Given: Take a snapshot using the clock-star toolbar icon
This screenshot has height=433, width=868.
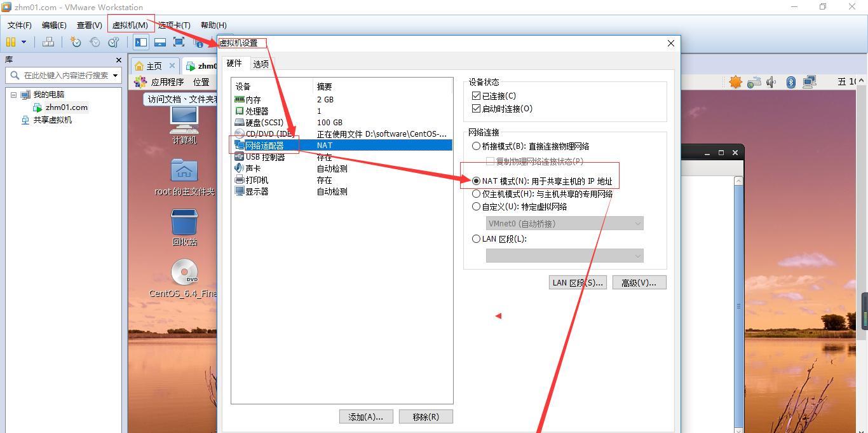Looking at the screenshot, I should (76, 42).
